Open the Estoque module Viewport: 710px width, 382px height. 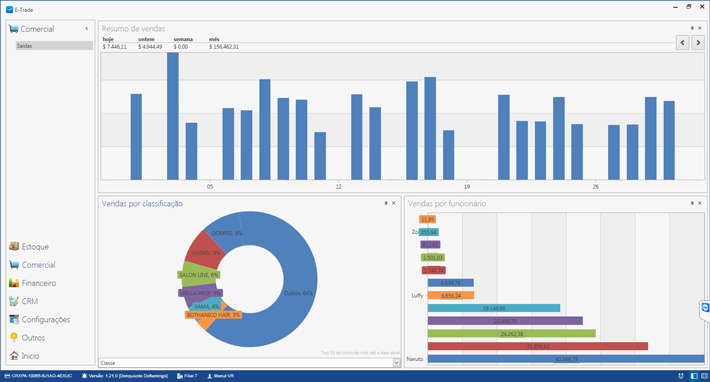click(29, 247)
